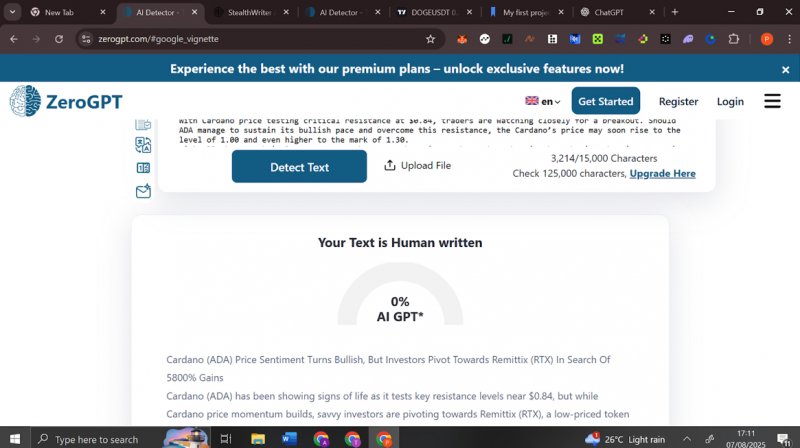Reload the ZeroGPT page
The width and height of the screenshot is (800, 448).
(x=59, y=39)
